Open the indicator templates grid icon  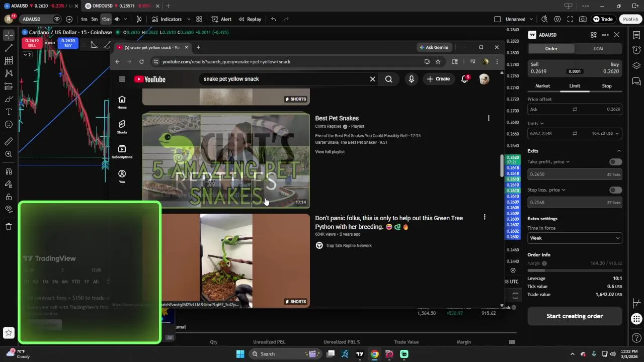click(x=199, y=19)
